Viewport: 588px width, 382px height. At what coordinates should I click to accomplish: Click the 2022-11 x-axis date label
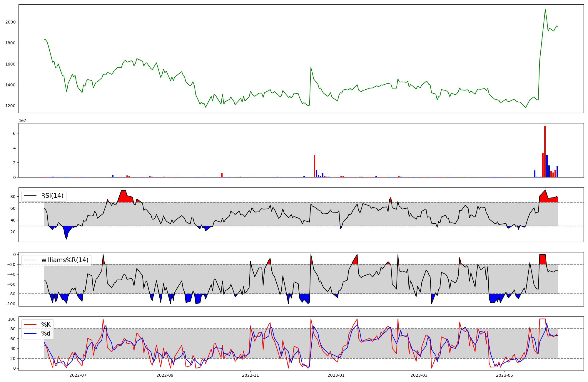pyautogui.click(x=250, y=375)
